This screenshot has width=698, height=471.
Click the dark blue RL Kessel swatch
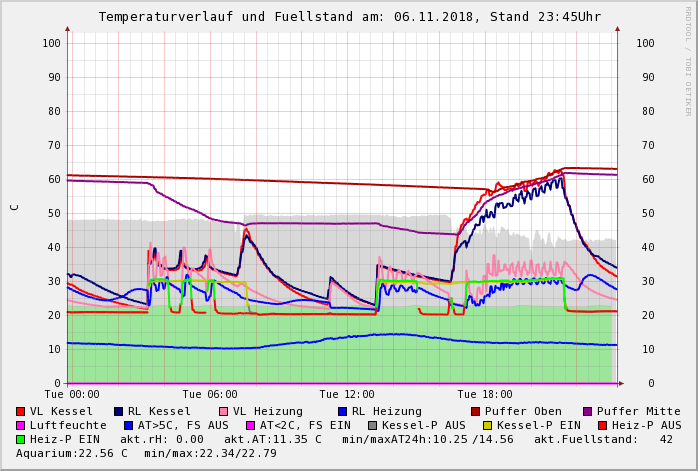[x=119, y=412]
